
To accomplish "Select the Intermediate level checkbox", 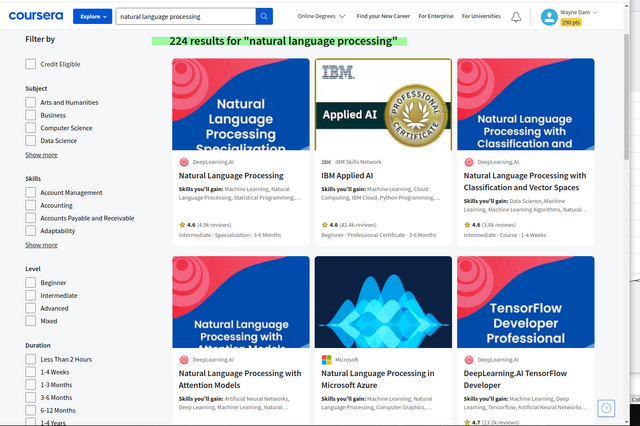I will pos(31,295).
